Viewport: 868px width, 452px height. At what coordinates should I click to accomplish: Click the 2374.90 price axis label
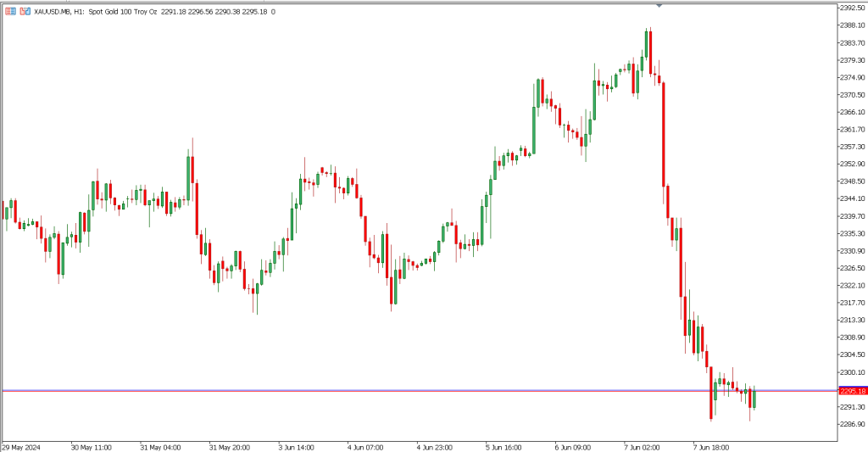tap(854, 77)
